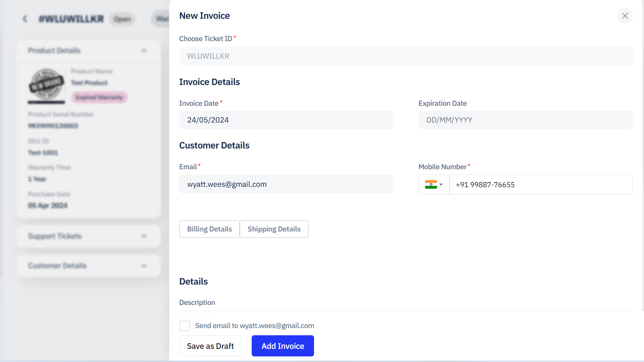Expand the Support Tickets section
644x362 pixels.
pos(144,236)
